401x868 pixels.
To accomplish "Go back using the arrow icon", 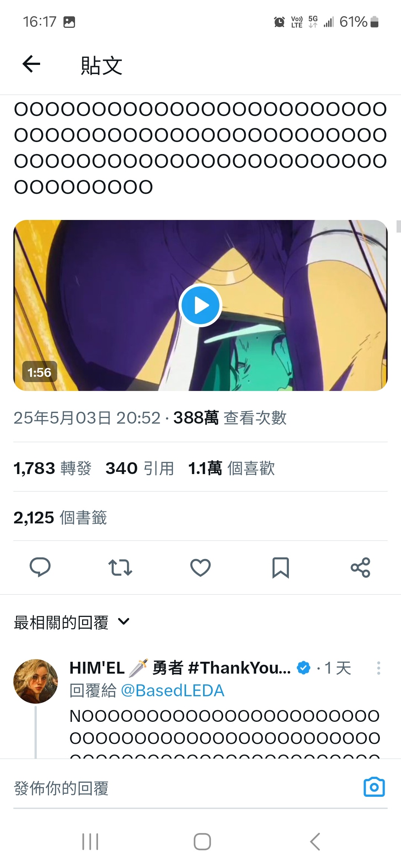I will tap(31, 64).
